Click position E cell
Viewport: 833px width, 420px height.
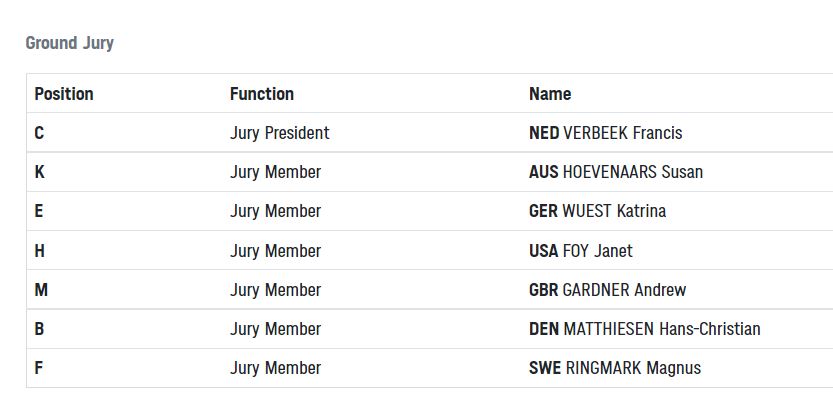[39, 211]
